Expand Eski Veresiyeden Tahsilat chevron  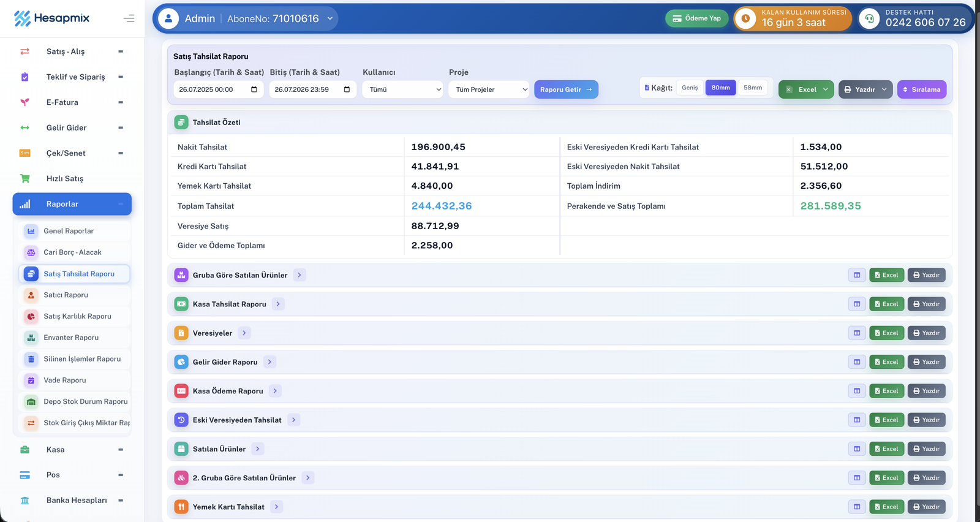(294, 420)
